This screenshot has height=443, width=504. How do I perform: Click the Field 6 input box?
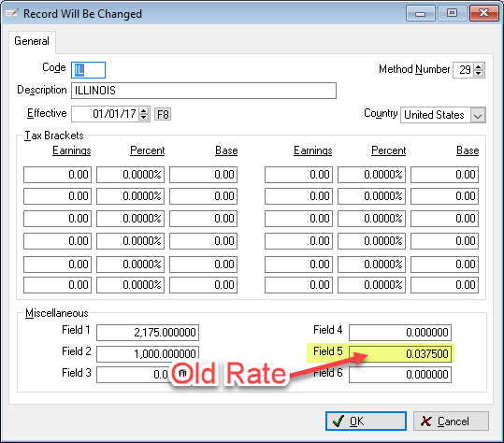tap(400, 375)
